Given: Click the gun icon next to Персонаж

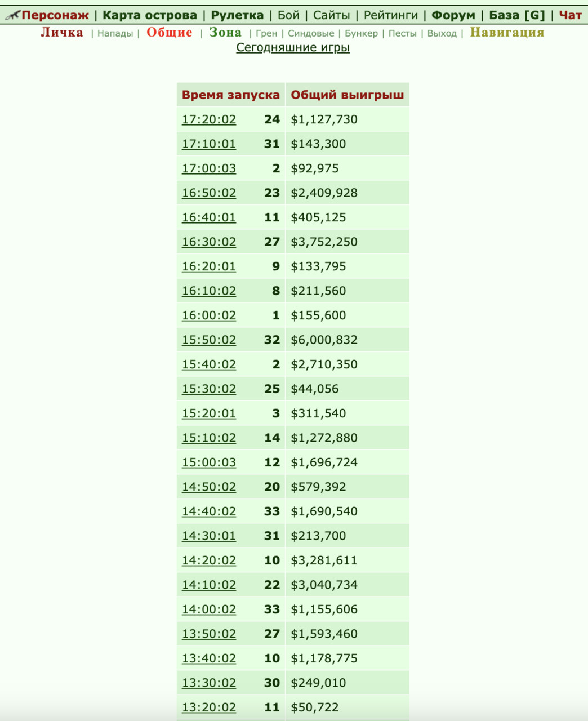Looking at the screenshot, I should point(12,15).
